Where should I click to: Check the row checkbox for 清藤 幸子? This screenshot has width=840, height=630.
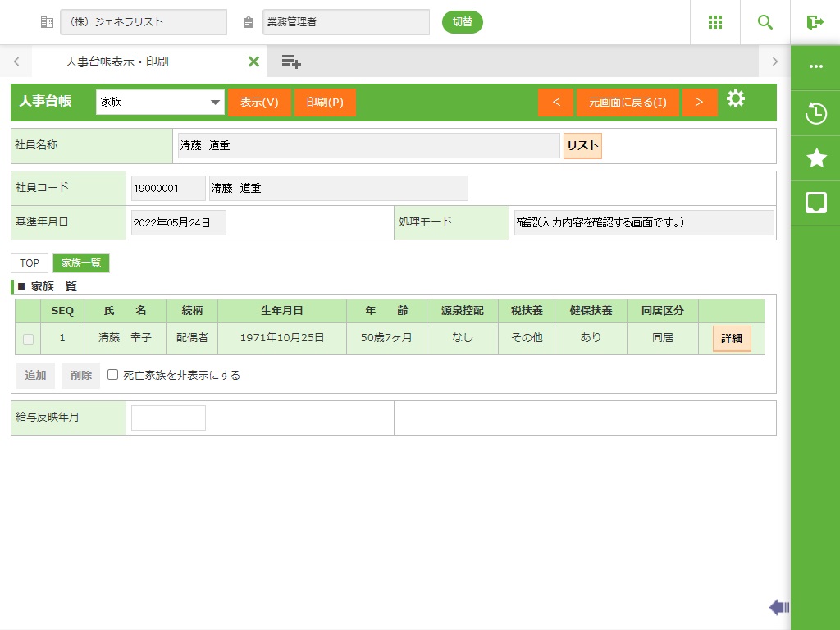[x=29, y=338]
